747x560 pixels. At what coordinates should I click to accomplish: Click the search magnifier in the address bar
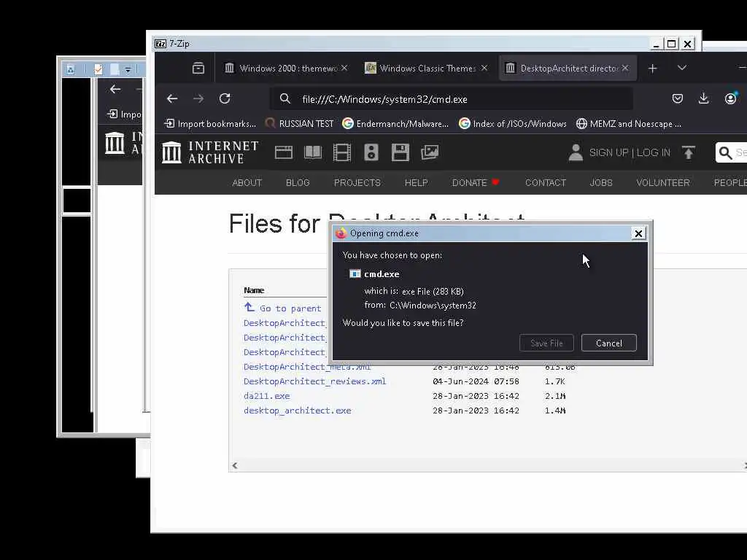click(285, 98)
